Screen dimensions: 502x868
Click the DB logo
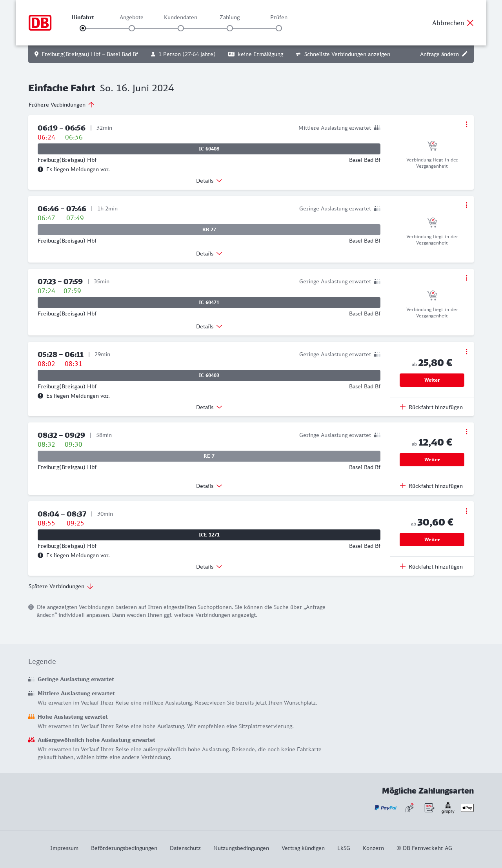click(40, 23)
